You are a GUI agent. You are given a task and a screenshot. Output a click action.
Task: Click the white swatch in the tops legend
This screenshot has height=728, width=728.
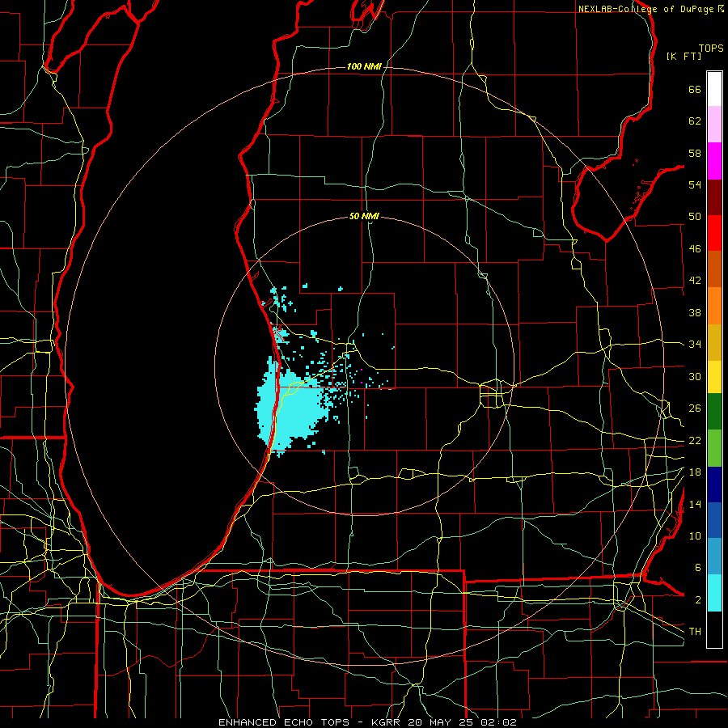point(714,89)
